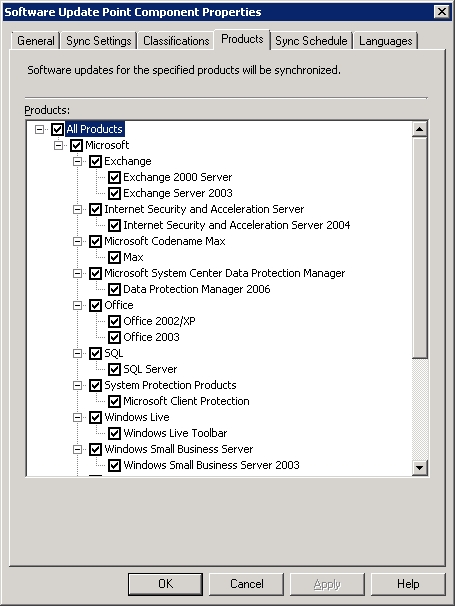
Task: Close the Software Update Point dialog
Action: [x=442, y=12]
